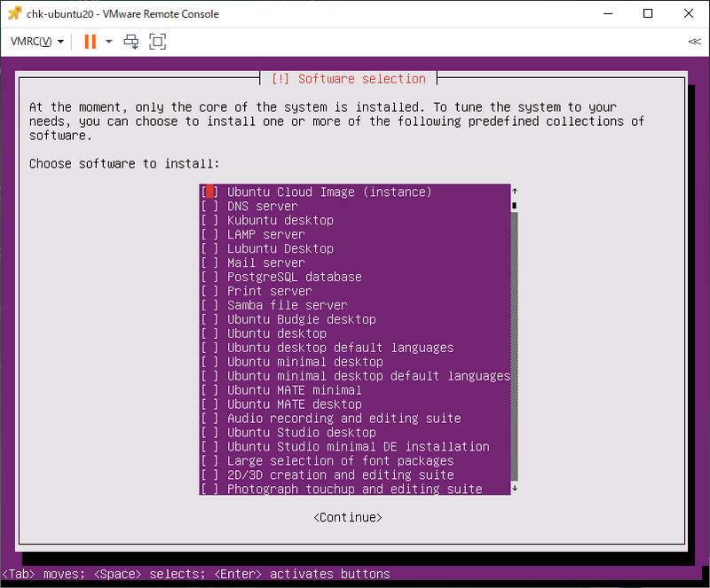710x588 pixels.
Task: Toggle Audio recording and editing suite checkbox
Action: click(x=209, y=419)
